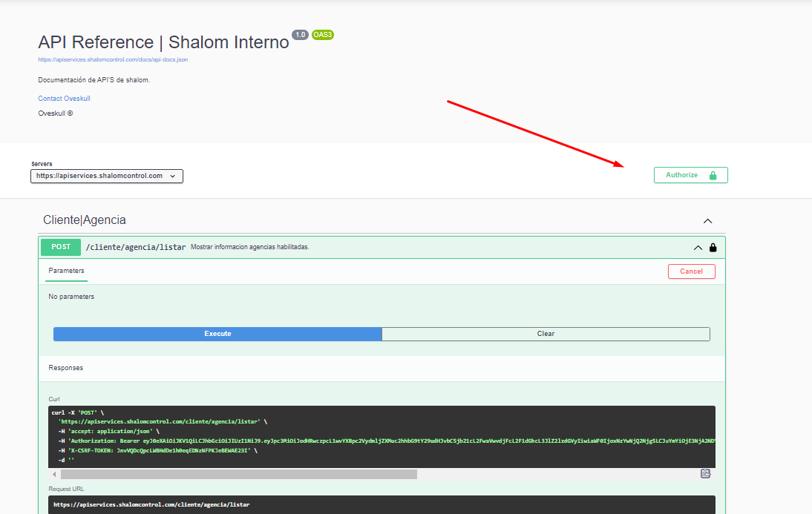Click the lock icon inside Authorize button
Screen dimensions: 812x514
pos(713,176)
